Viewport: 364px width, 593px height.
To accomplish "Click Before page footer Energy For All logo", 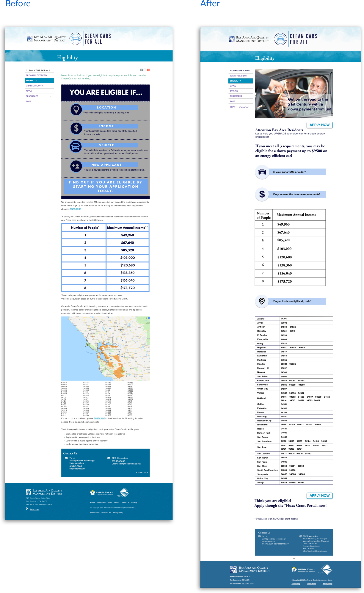I will pyautogui.click(x=102, y=493).
